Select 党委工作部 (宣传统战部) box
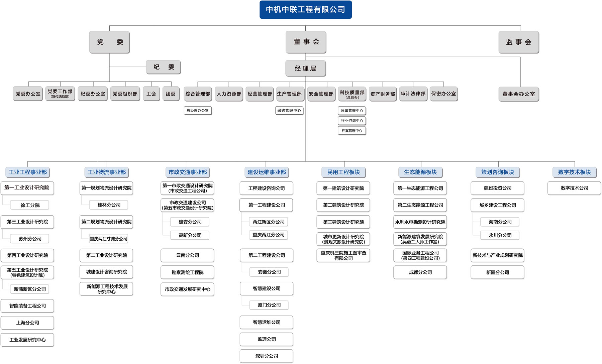The image size is (602, 364). tap(60, 94)
